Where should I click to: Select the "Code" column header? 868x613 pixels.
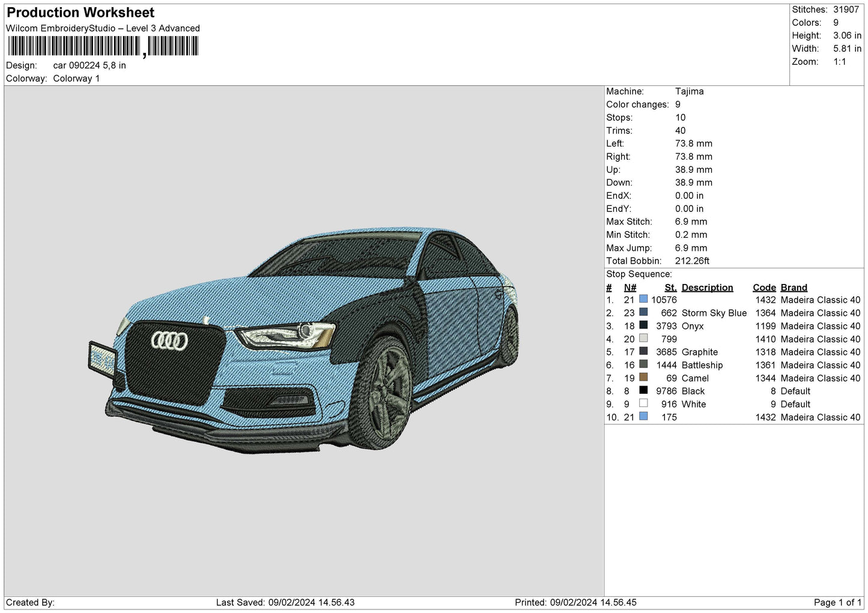point(764,288)
